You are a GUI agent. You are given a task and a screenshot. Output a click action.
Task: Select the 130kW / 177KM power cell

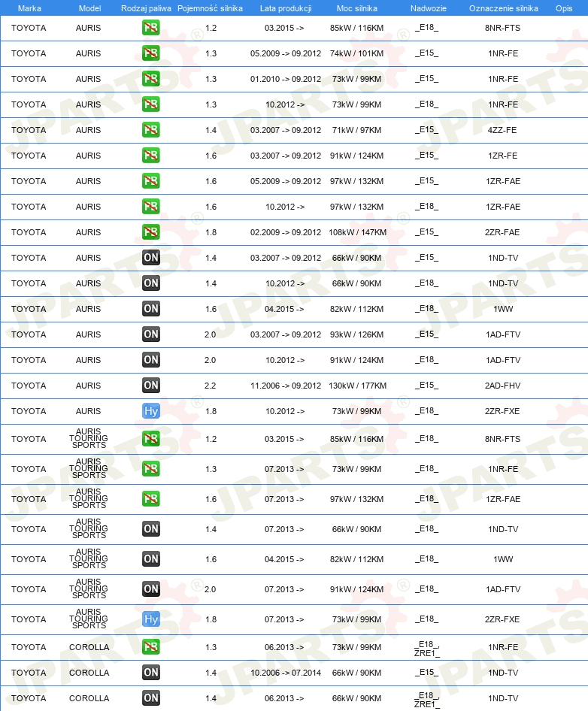pos(357,386)
